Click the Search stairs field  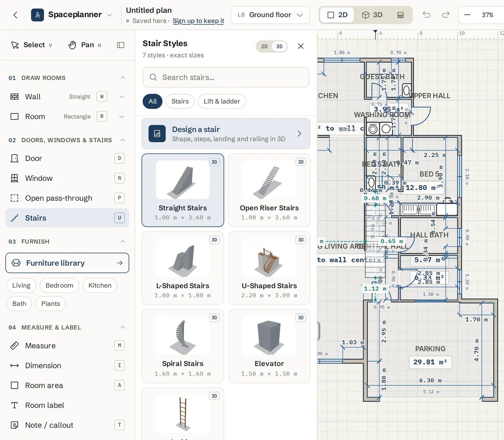[226, 77]
